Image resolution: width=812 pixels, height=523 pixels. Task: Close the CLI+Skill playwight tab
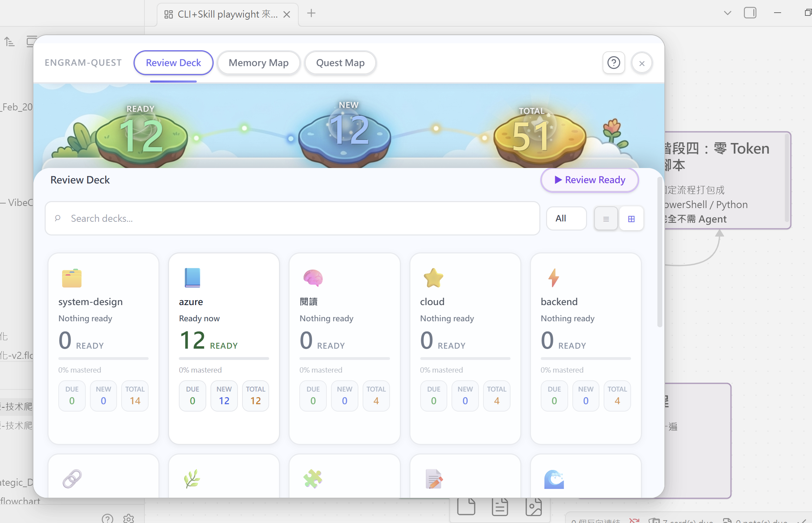(x=287, y=14)
